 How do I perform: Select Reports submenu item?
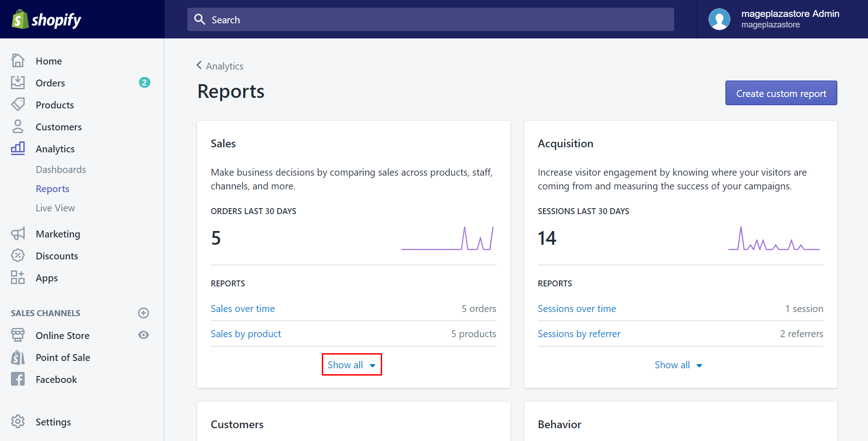53,188
